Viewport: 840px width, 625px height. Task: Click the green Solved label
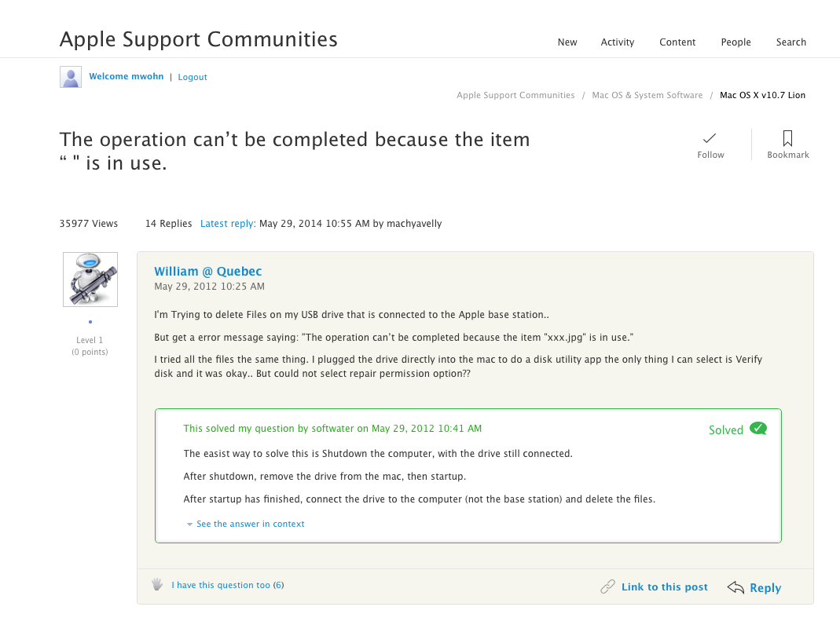(x=726, y=430)
